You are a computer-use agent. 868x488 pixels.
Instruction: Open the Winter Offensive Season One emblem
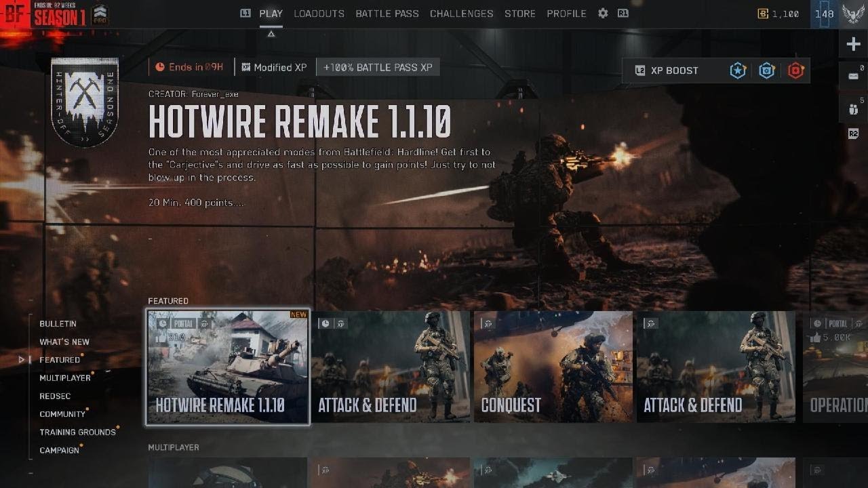(x=85, y=102)
